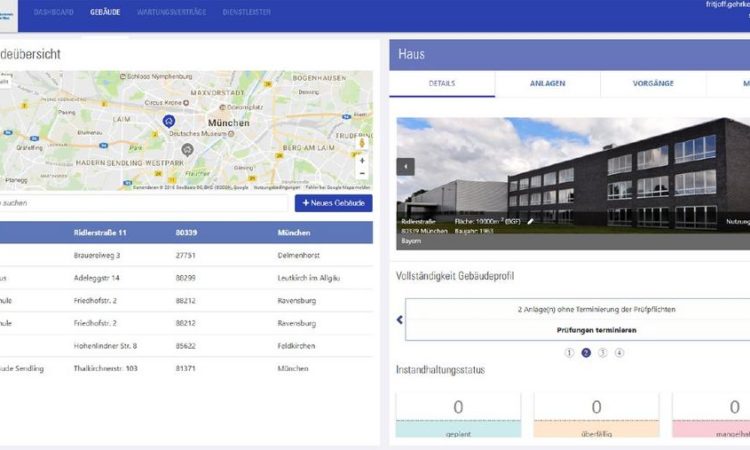Show previous building photo arrow
Screen dimensions: 750x450
[406, 166]
